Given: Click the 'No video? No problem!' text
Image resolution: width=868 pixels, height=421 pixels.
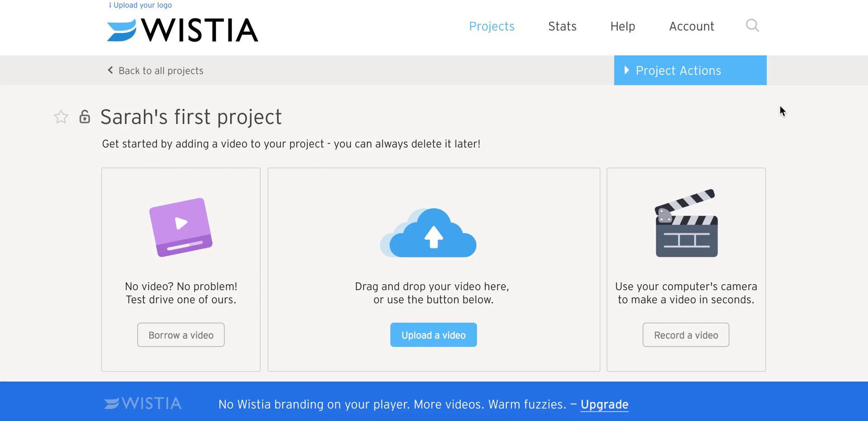Looking at the screenshot, I should [181, 286].
